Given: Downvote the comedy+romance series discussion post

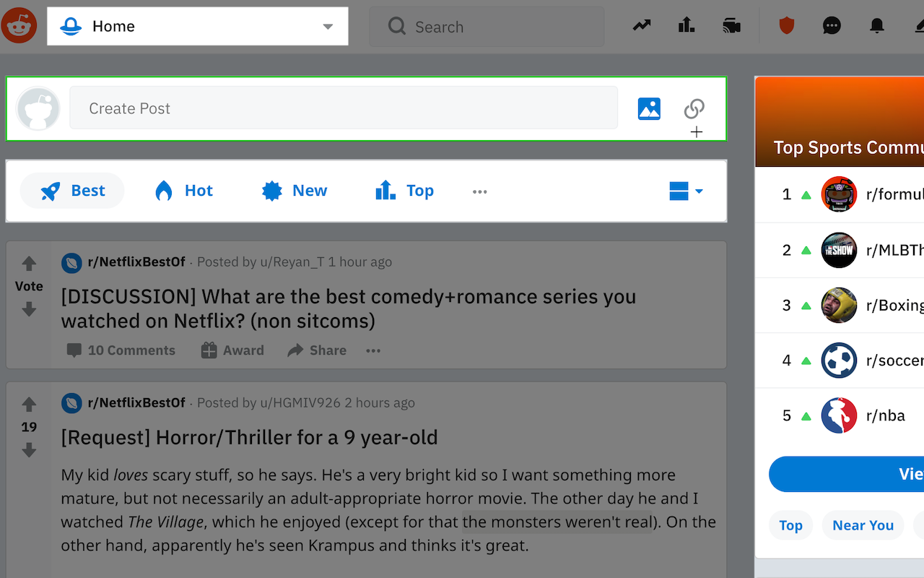Looking at the screenshot, I should pos(29,309).
